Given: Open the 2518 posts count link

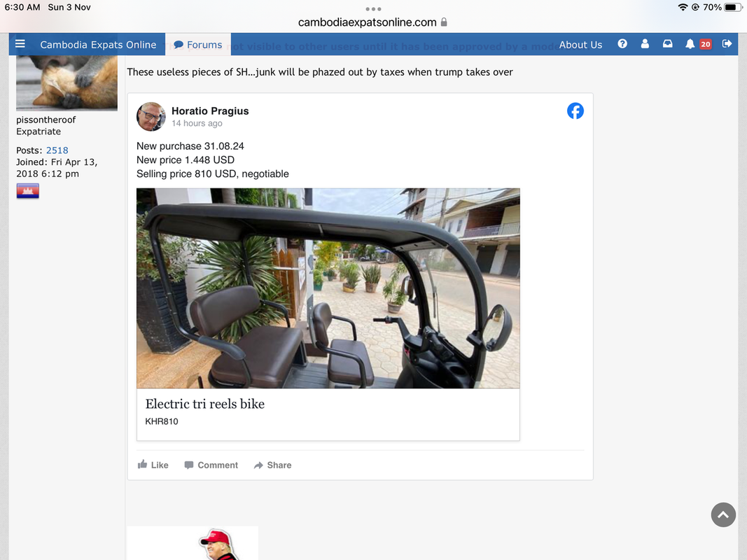Looking at the screenshot, I should pyautogui.click(x=57, y=150).
